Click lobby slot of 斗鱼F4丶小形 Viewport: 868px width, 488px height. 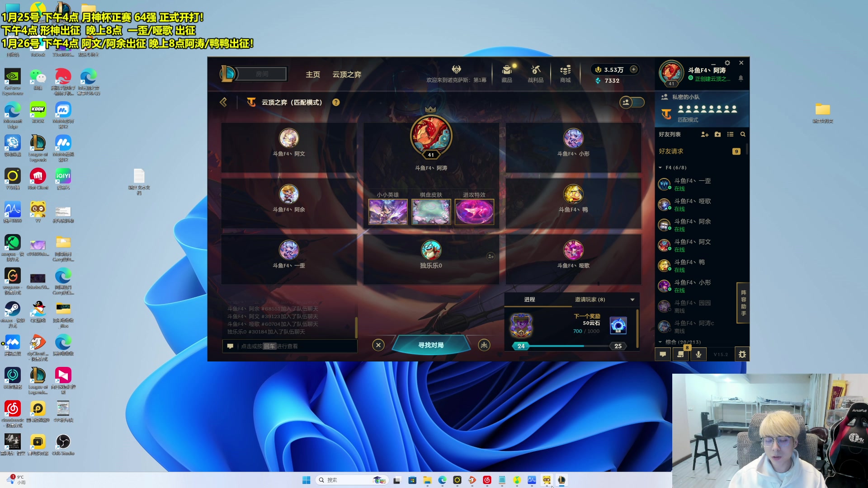tap(573, 147)
